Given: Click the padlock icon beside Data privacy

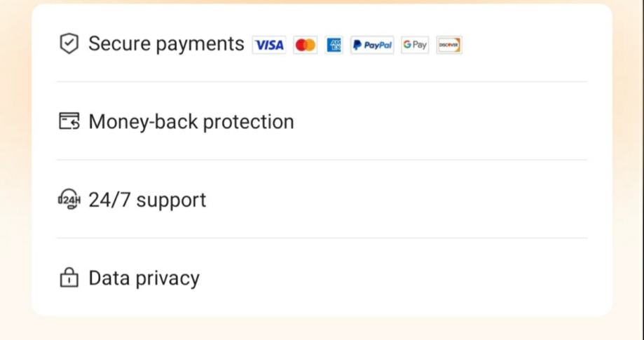Looking at the screenshot, I should 69,278.
